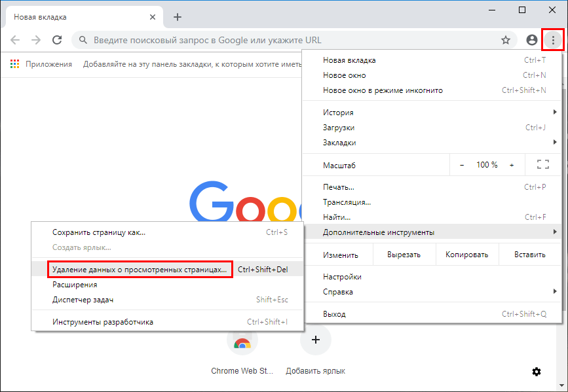Image resolution: width=568 pixels, height=392 pixels.
Task: Open page customization gear icon
Action: [x=537, y=371]
